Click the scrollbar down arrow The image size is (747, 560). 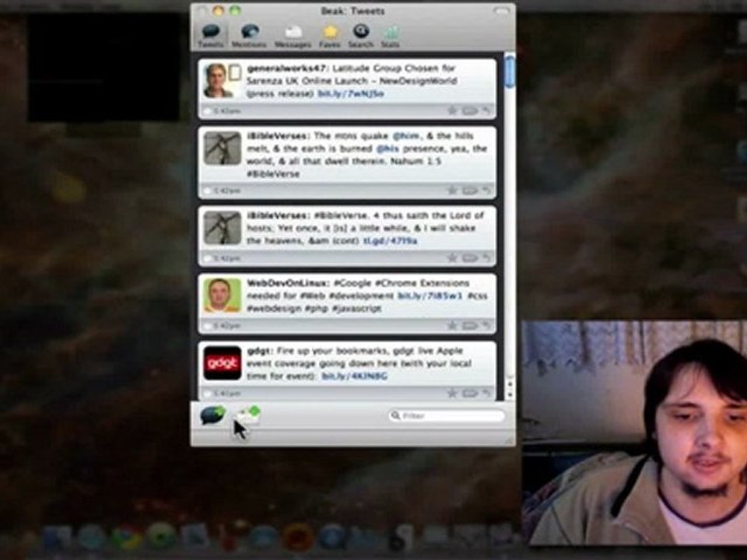click(510, 395)
